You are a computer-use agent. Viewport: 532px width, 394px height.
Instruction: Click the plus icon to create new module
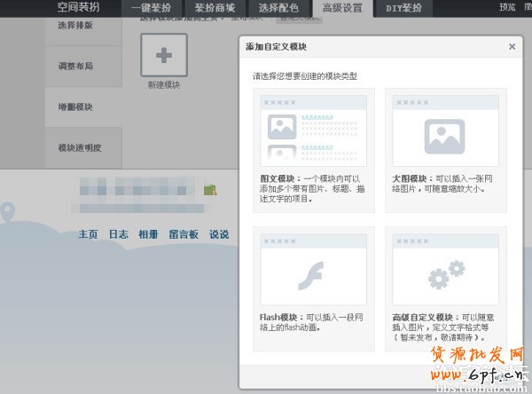(x=164, y=56)
